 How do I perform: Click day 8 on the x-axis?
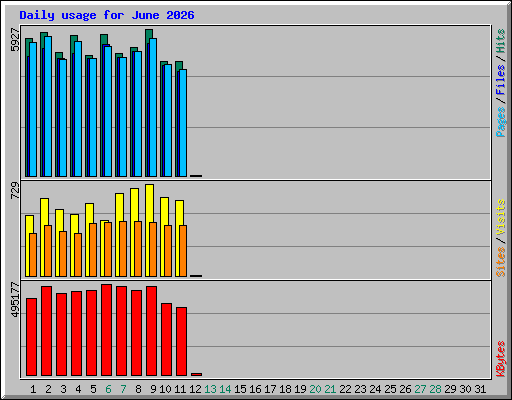point(138,389)
